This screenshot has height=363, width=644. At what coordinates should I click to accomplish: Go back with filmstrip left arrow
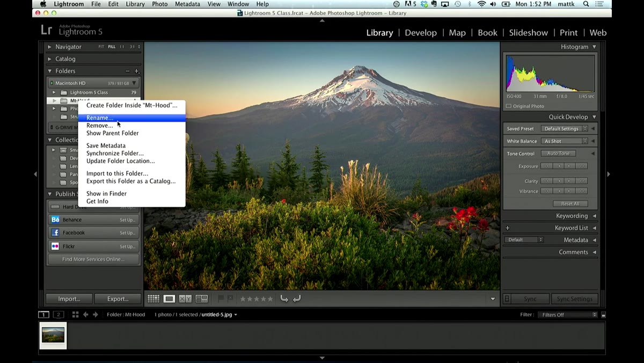pos(85,315)
